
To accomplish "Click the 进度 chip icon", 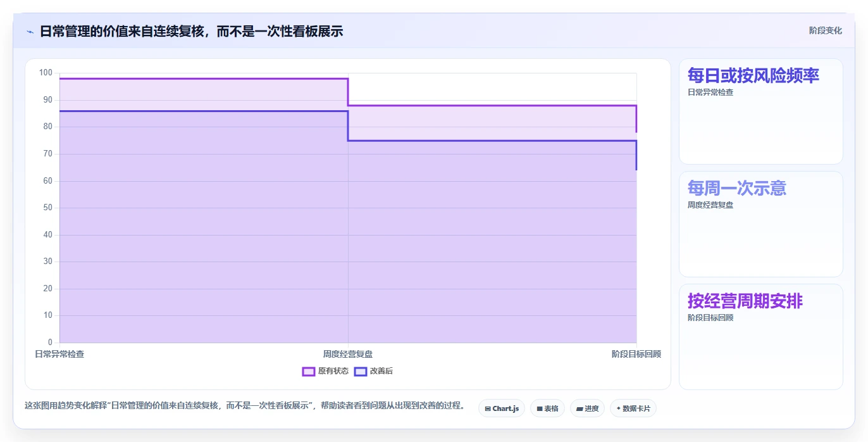I will (580, 409).
